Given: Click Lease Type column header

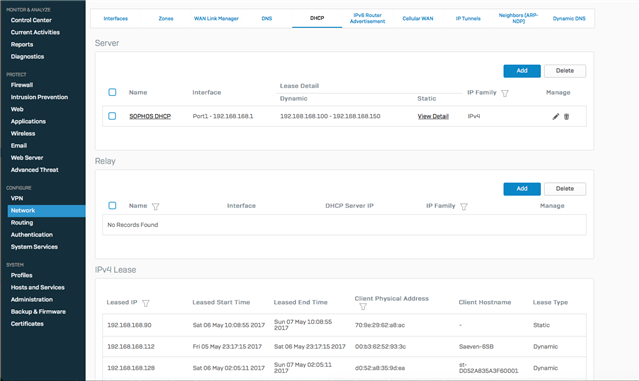Looking at the screenshot, I should pyautogui.click(x=550, y=302).
